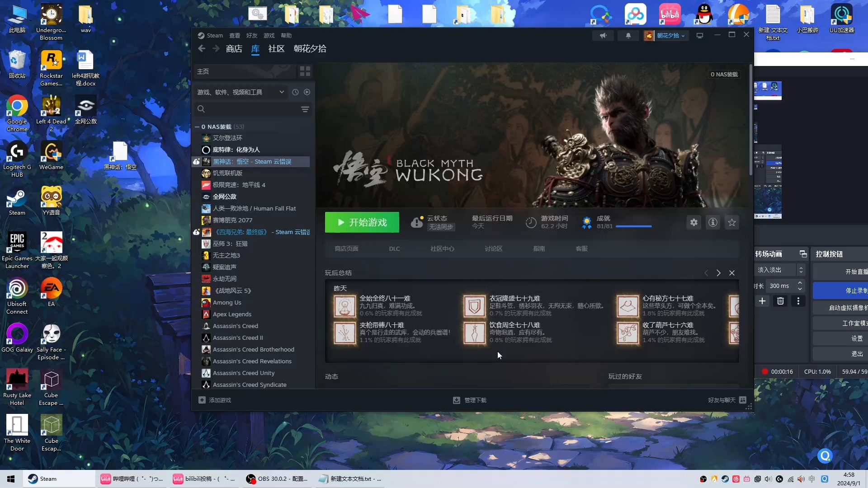Open the 帮助 menu
Viewport: 868px width, 488px height.
click(x=286, y=36)
